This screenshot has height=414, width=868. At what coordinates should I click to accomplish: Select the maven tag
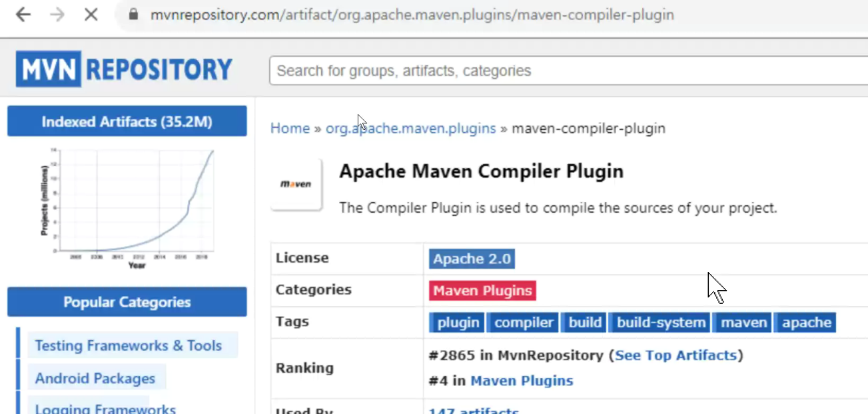tap(743, 322)
